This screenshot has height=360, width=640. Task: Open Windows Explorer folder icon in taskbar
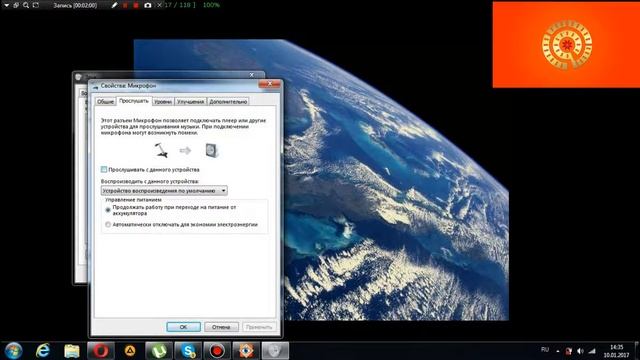pos(72,351)
